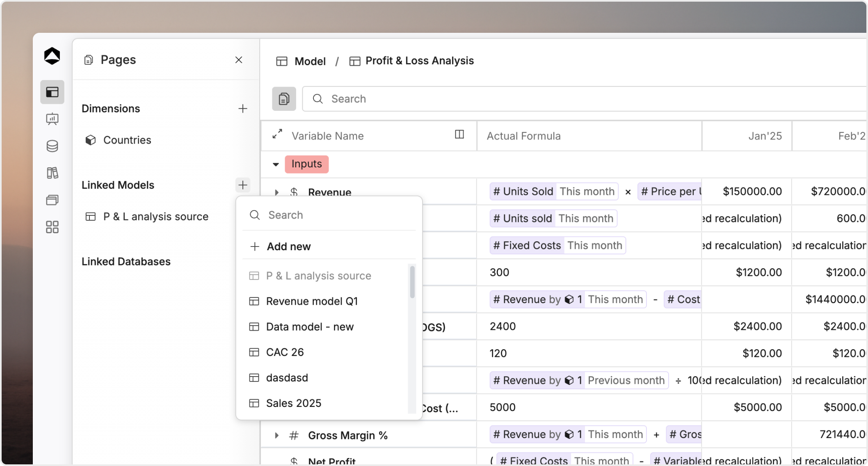The height and width of the screenshot is (466, 868).
Task: Click the Countries cube icon
Action: (90, 140)
